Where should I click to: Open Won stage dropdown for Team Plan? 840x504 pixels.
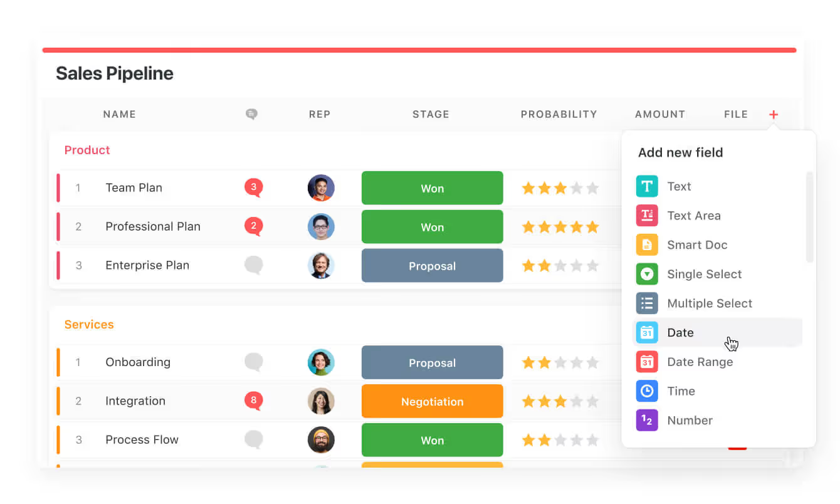click(x=432, y=188)
